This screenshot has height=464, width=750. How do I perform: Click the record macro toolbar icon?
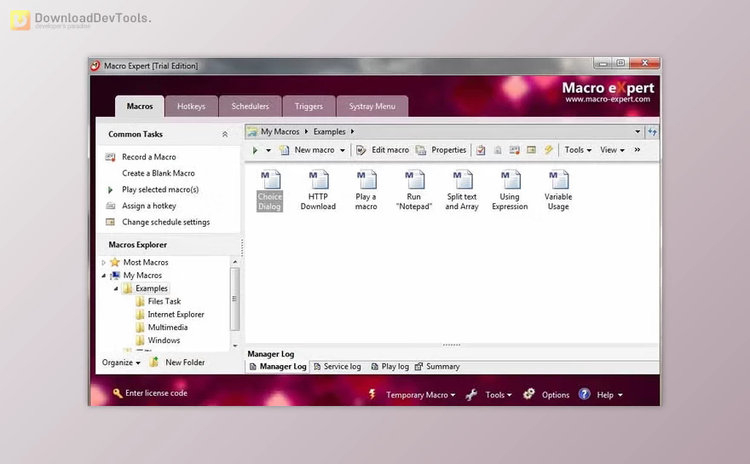tap(514, 150)
